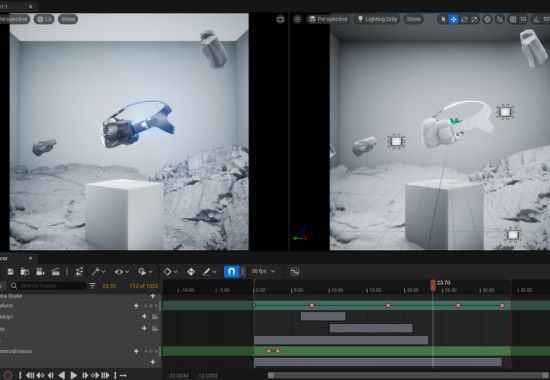The image size is (550, 380).
Task: Open the render options three-dot menu
Action: point(67,272)
